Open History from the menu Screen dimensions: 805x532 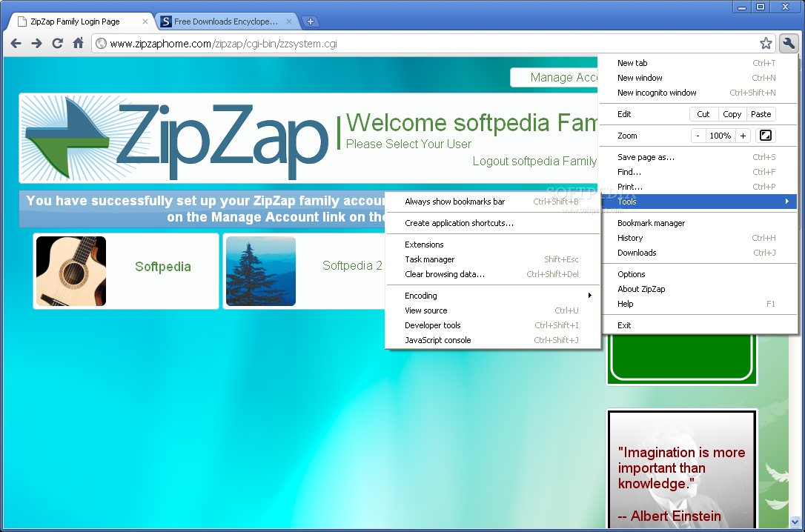click(698, 238)
